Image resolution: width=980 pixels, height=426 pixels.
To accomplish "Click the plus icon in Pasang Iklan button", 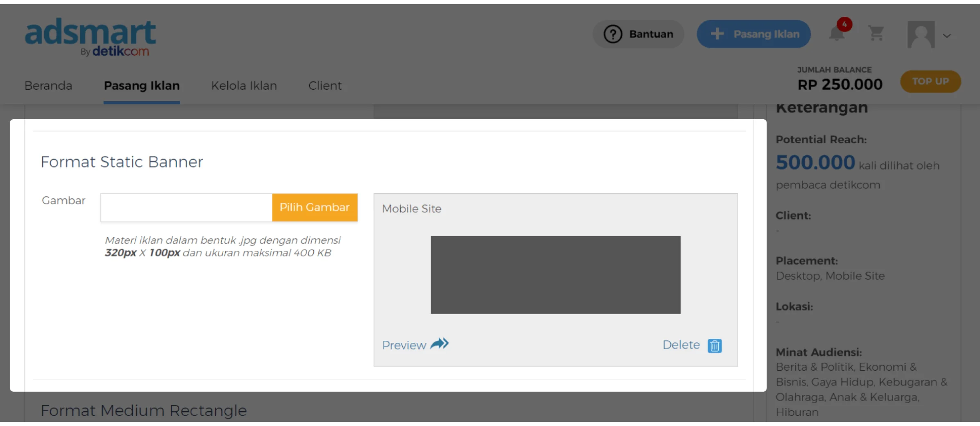I will 717,34.
